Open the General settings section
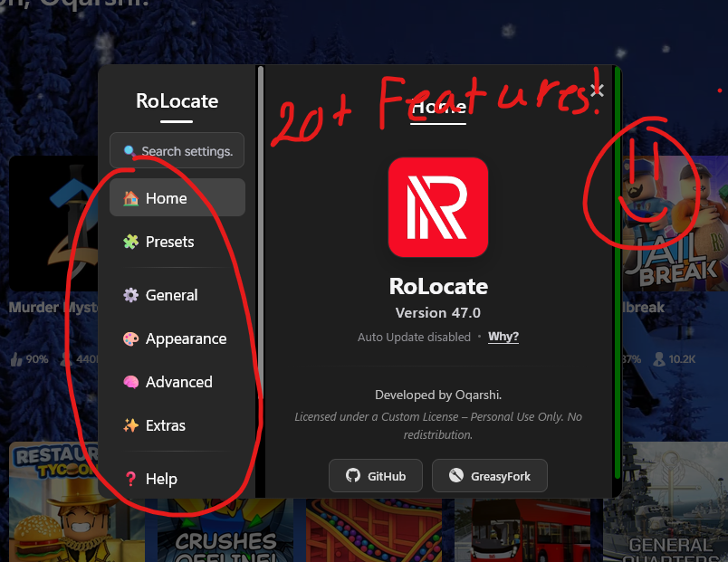This screenshot has width=728, height=562. click(x=177, y=295)
